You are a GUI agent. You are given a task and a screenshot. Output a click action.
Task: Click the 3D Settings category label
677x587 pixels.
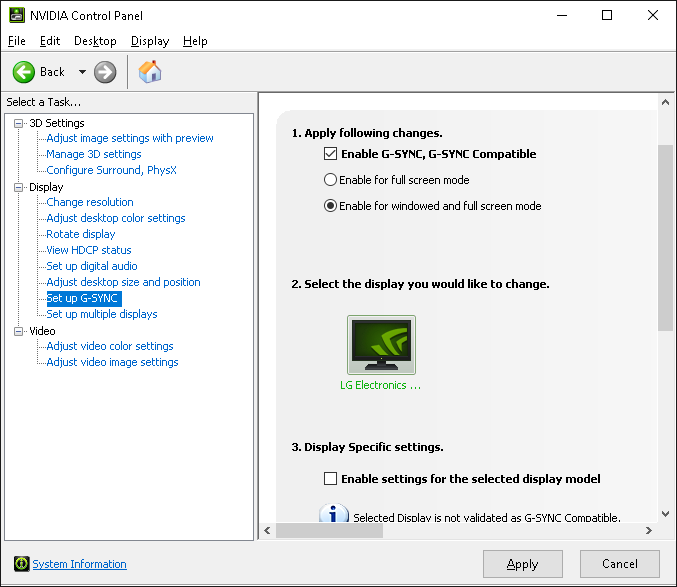pos(57,123)
